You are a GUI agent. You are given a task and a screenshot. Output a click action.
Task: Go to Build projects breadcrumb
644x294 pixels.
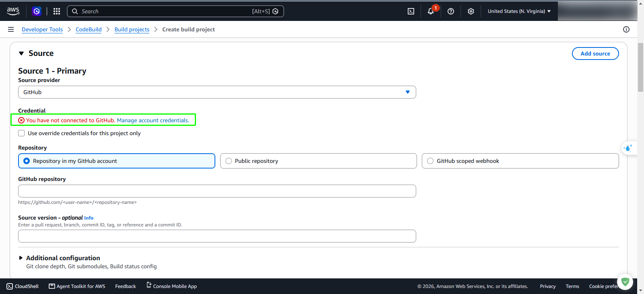tap(132, 29)
